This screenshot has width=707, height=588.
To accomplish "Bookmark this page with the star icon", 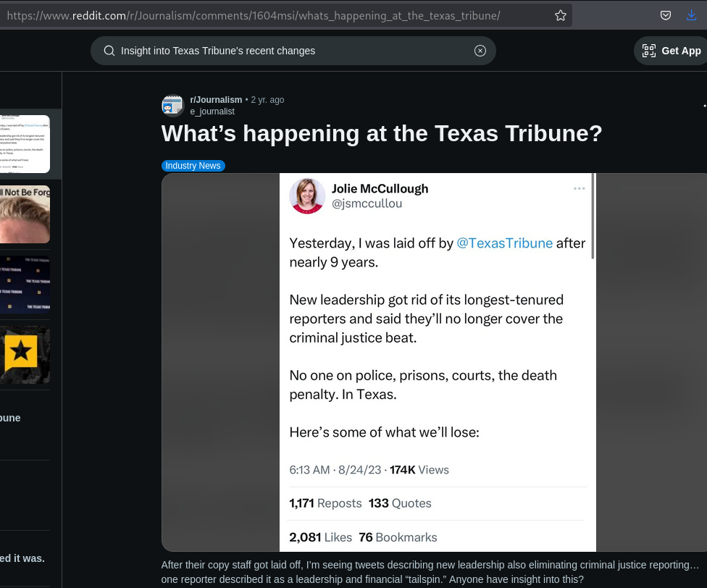I will [561, 16].
